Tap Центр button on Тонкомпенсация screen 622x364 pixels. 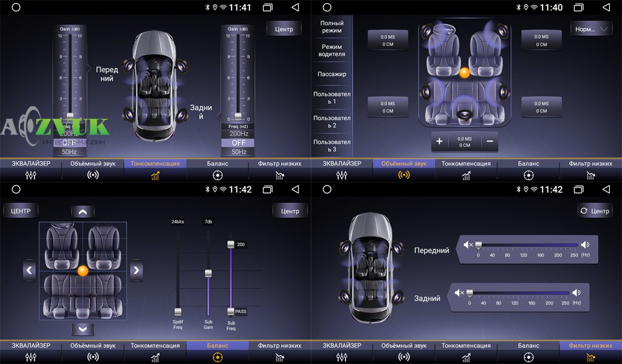[x=284, y=29]
